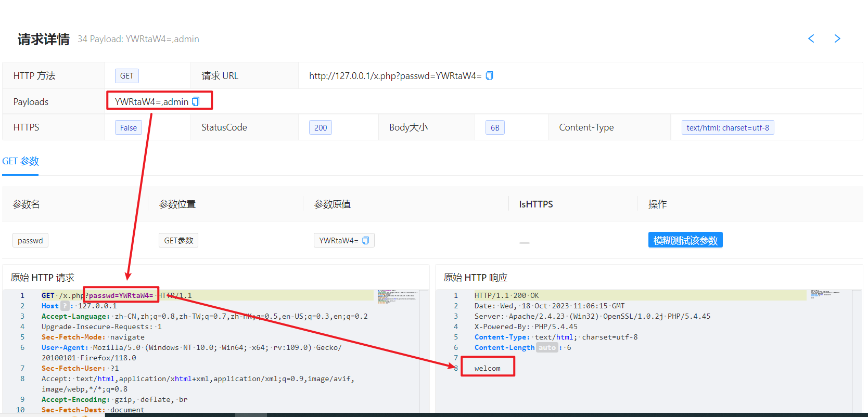Copy the Payloads value YWRtaW4=,admin
Viewport: 868px width, 417px height.
[196, 101]
